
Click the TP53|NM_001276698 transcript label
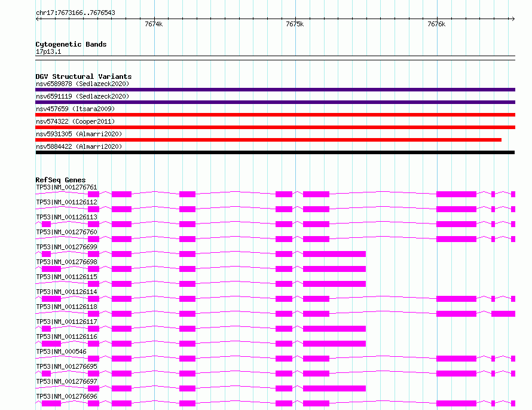[66, 262]
